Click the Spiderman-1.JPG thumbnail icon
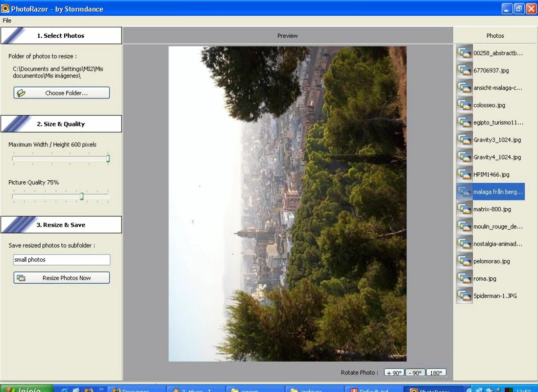This screenshot has height=392, width=538. coord(464,295)
